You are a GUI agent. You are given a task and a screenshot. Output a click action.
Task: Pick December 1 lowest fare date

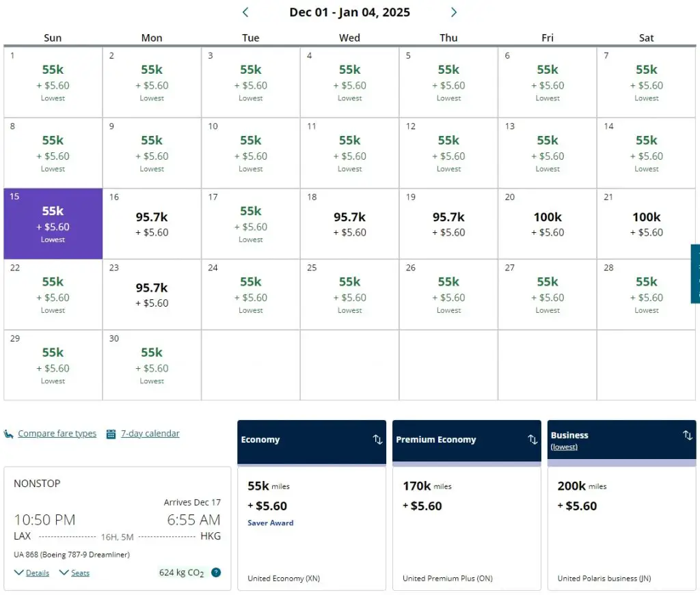[x=53, y=82]
